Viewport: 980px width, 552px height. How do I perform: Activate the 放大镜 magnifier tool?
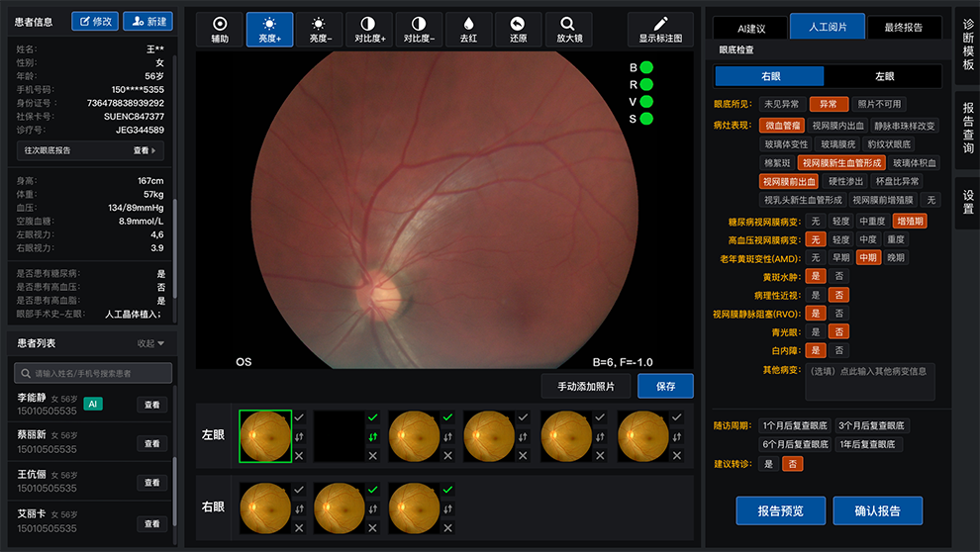tap(568, 30)
